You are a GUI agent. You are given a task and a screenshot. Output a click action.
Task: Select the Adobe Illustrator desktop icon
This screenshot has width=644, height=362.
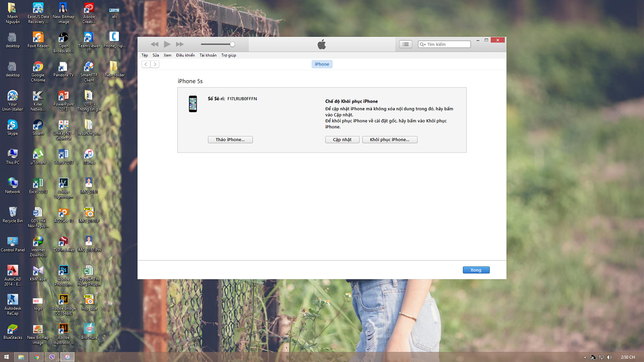(64, 335)
